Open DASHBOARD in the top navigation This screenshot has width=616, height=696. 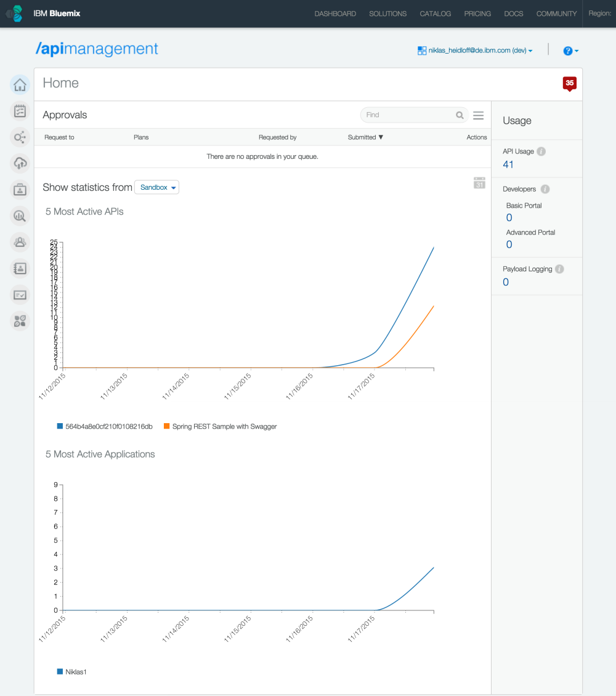[x=335, y=14]
